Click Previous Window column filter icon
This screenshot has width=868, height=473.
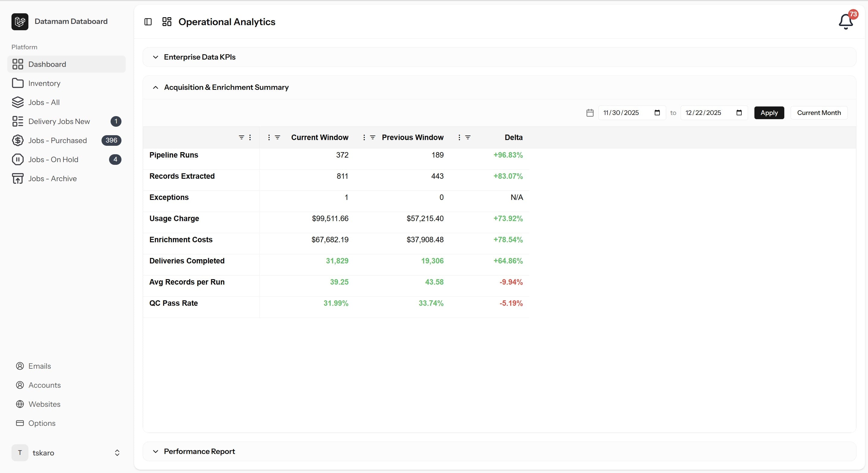373,137
